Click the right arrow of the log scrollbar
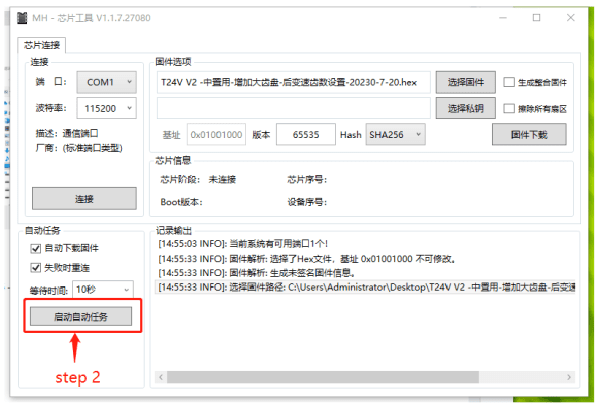This screenshot has height=414, width=600. tap(569, 377)
